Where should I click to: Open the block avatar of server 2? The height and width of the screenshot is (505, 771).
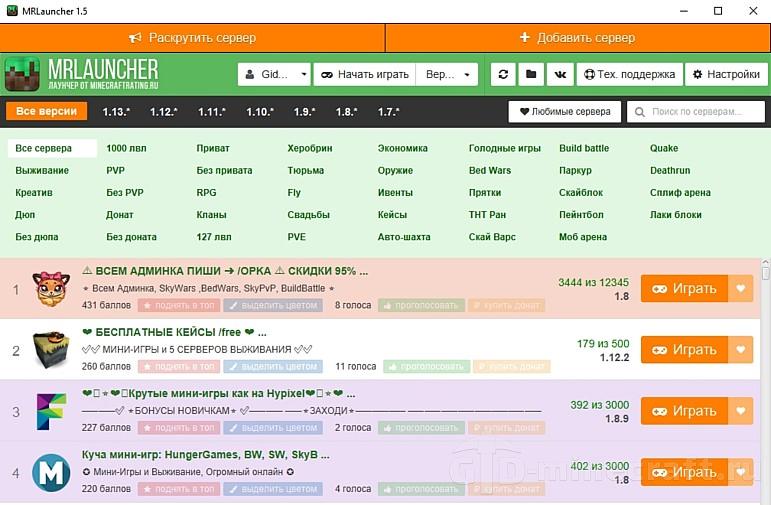pyautogui.click(x=51, y=350)
